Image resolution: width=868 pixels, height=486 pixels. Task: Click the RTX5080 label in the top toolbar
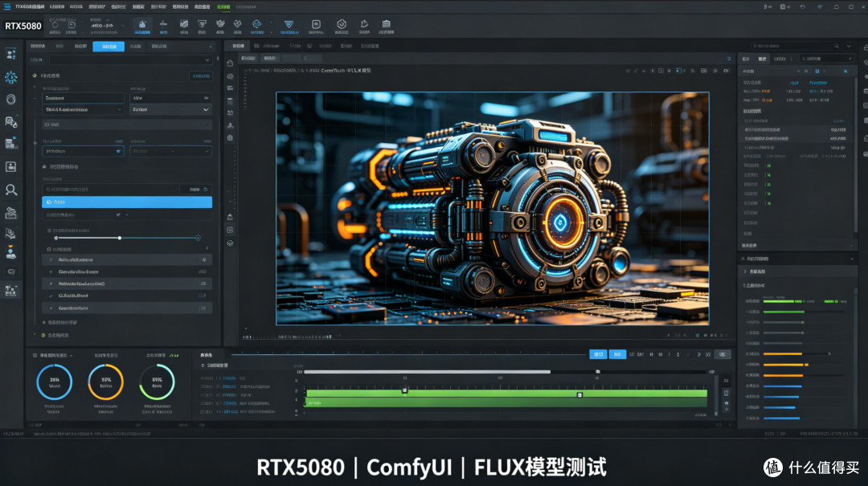[x=23, y=26]
